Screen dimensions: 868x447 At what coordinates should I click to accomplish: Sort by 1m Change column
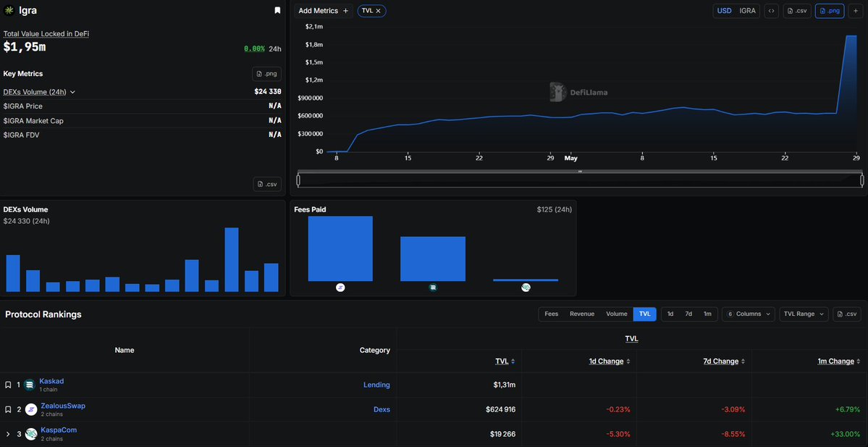click(839, 361)
